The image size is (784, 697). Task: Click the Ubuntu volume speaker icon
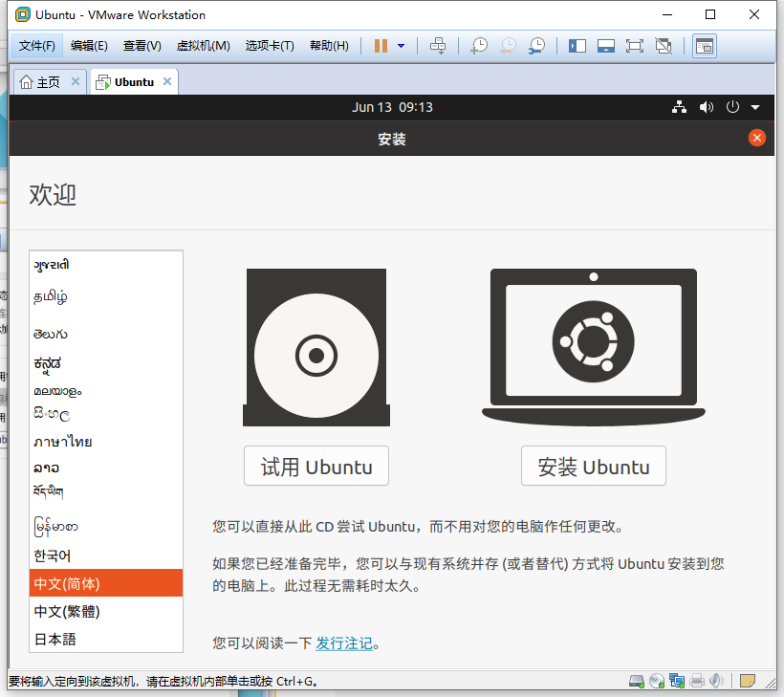coord(706,107)
